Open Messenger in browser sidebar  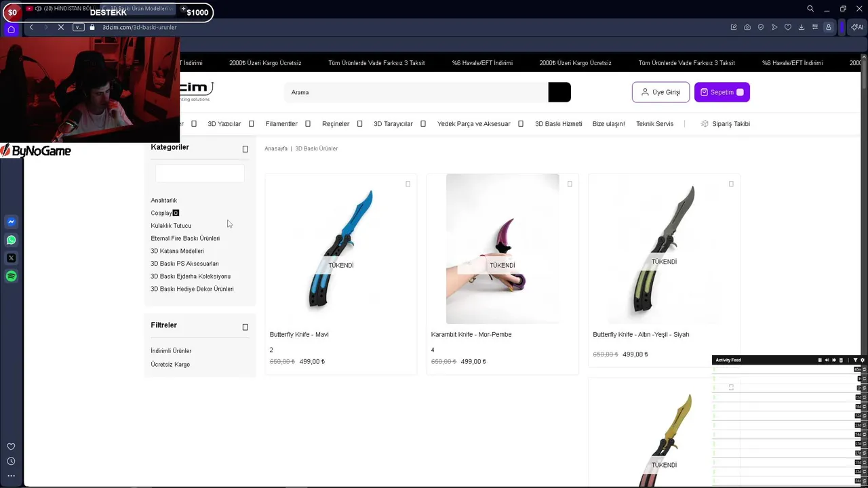pyautogui.click(x=11, y=222)
